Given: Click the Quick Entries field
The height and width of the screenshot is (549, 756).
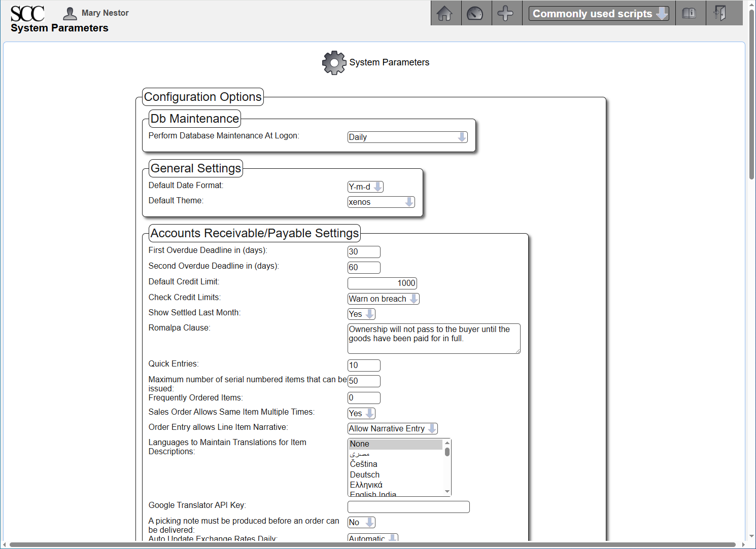Looking at the screenshot, I should click(364, 365).
